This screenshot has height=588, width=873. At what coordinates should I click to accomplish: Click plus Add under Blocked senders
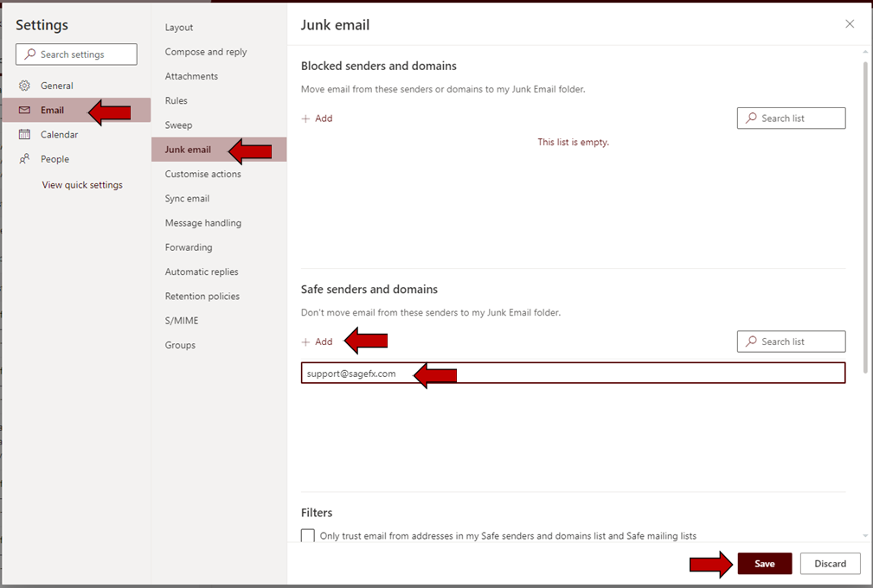(317, 118)
